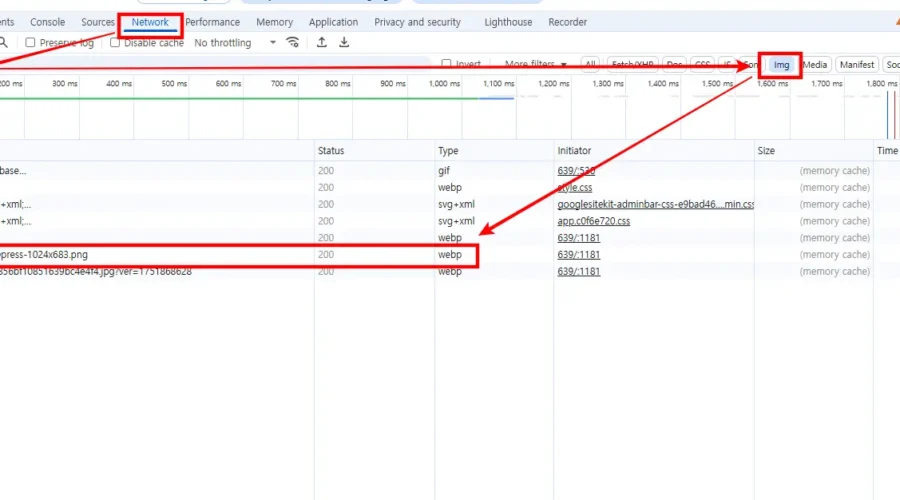Filter requests by CSS type
Image resolution: width=900 pixels, height=500 pixels.
tap(703, 65)
